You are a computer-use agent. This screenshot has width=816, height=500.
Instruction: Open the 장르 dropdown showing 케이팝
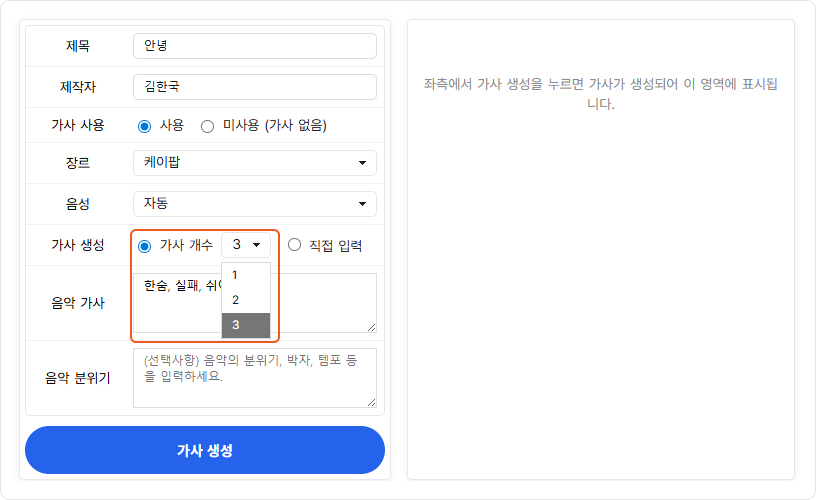(254, 163)
